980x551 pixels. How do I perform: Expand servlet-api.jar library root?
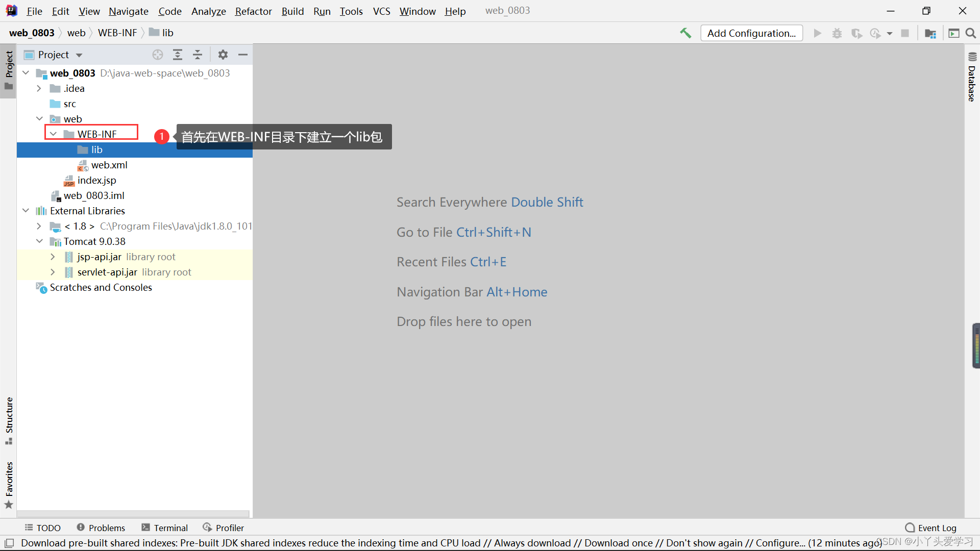pos(53,272)
